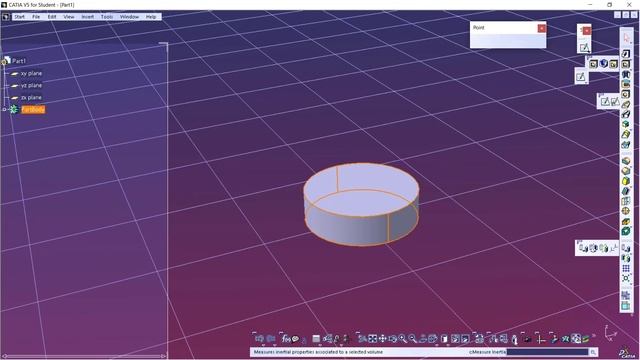Open the Help menu
The width and height of the screenshot is (640, 360).
[x=151, y=17]
